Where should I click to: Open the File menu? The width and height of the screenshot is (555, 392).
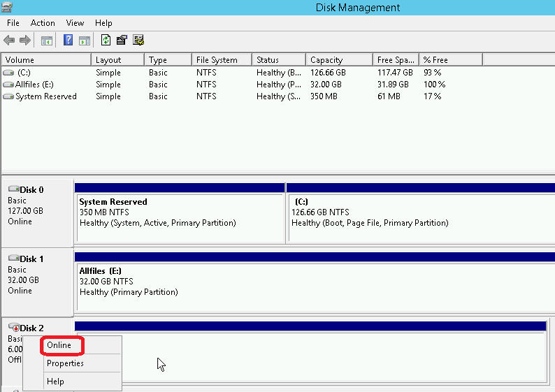pyautogui.click(x=13, y=23)
